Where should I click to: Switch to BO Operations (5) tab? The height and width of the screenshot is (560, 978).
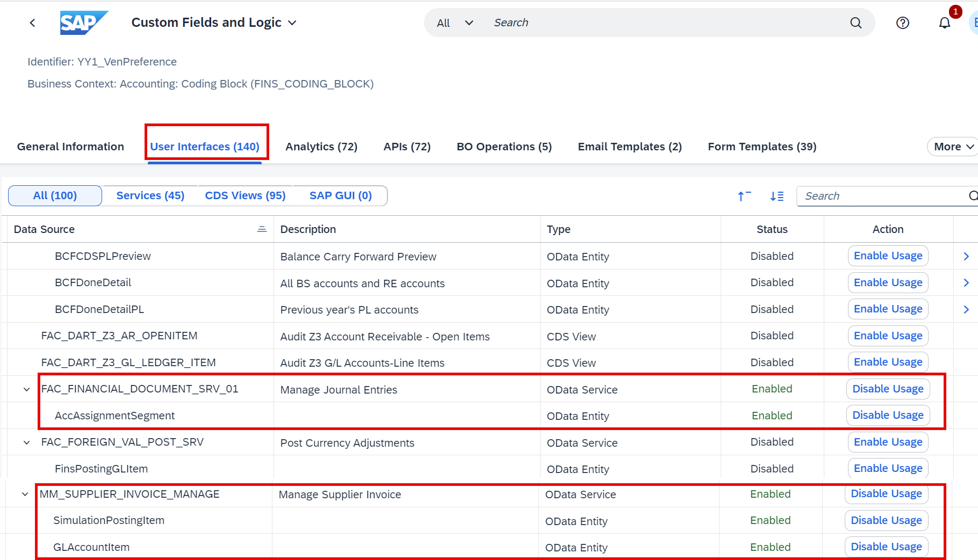pyautogui.click(x=504, y=147)
